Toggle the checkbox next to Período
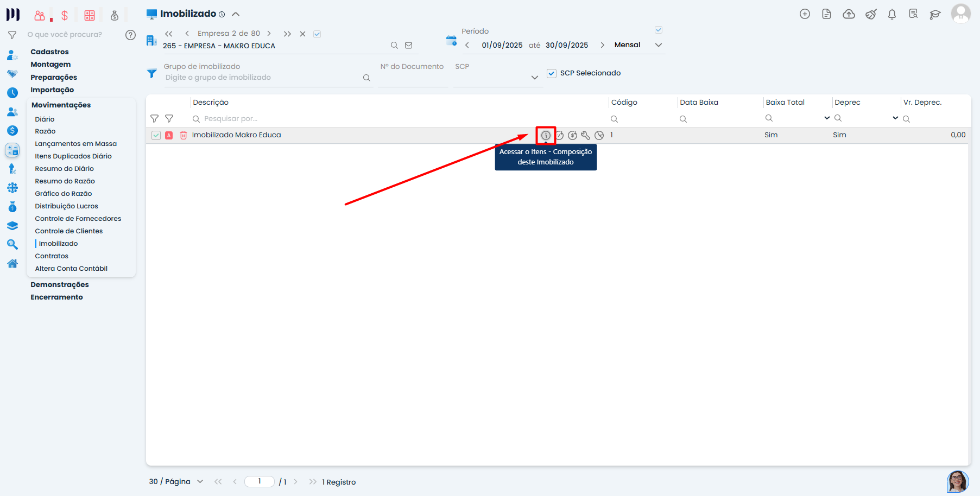Screen dimensions: 980x496 [658, 30]
